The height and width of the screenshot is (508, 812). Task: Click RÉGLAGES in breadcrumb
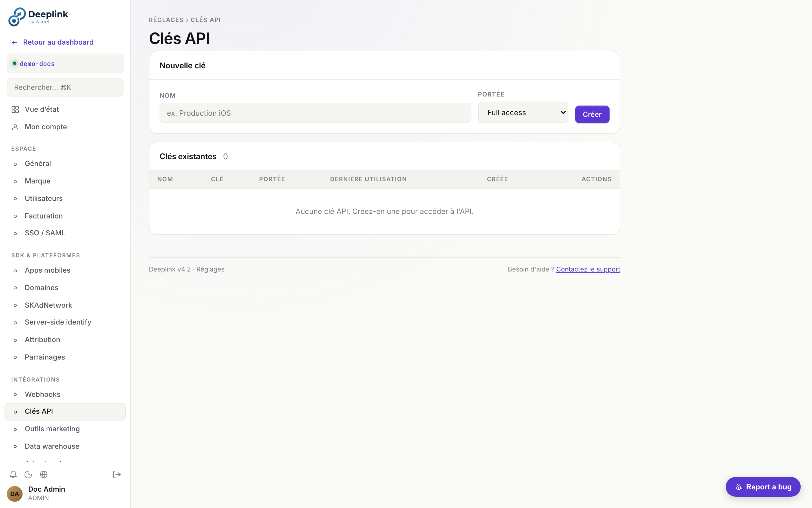click(166, 20)
